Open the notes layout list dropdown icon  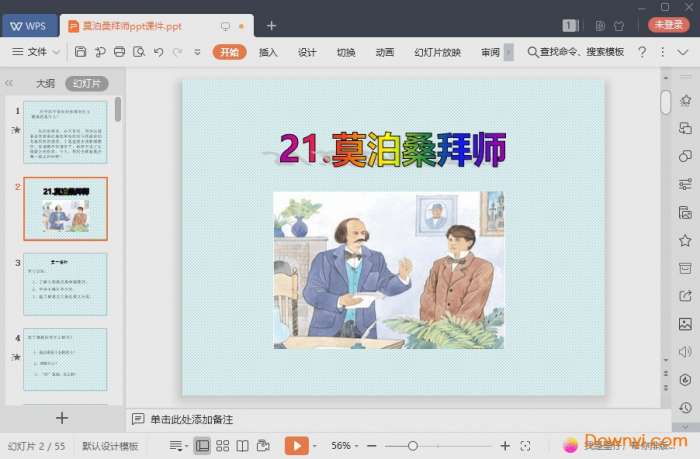coord(178,446)
